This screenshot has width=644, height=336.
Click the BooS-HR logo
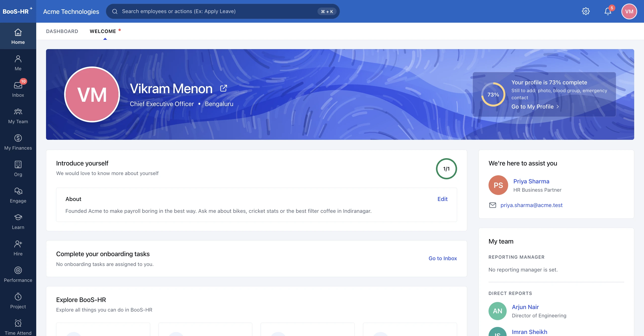pos(18,11)
